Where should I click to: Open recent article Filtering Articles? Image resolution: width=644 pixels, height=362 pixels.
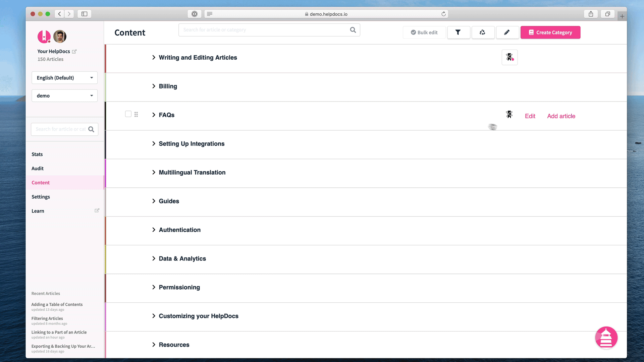(47, 318)
